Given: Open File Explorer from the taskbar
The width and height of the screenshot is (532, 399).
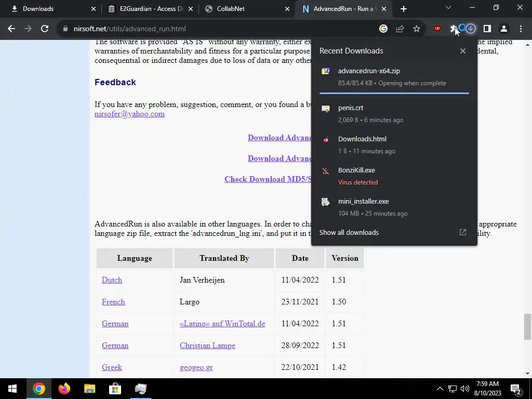Looking at the screenshot, I should pos(89,389).
